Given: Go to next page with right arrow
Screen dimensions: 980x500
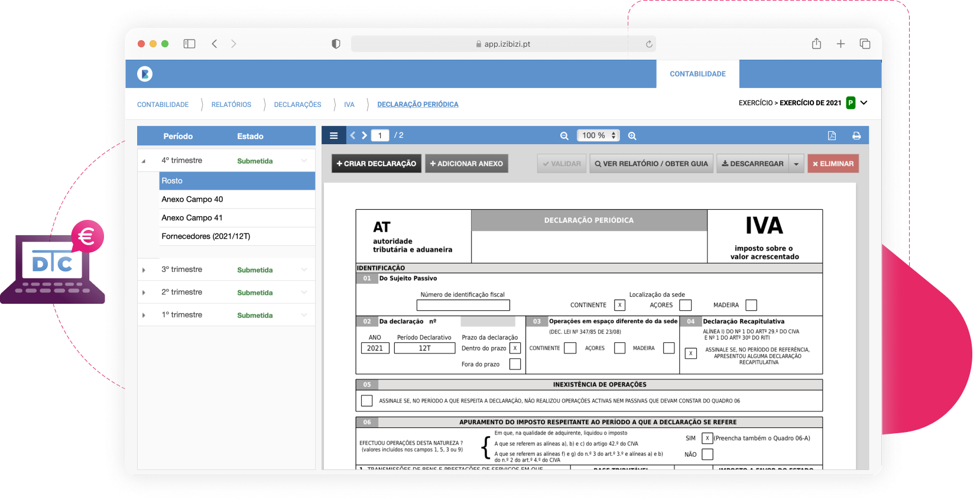Looking at the screenshot, I should 365,135.
